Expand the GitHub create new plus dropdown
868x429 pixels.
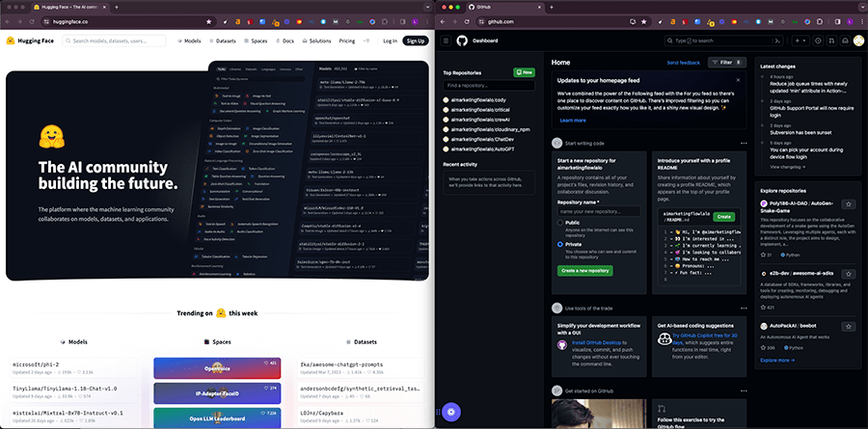(801, 40)
